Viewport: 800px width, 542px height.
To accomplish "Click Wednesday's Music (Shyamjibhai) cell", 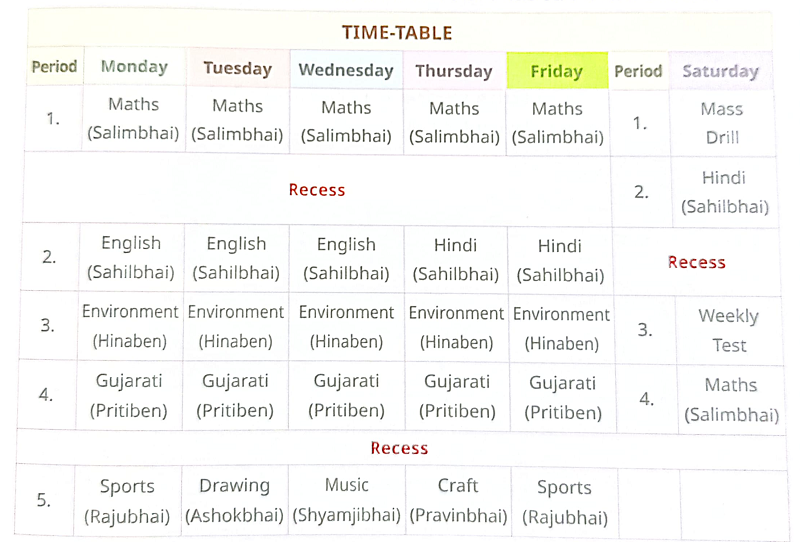I will point(347,500).
